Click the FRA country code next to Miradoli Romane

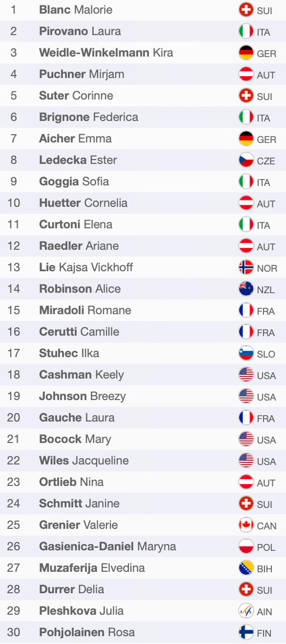[x=266, y=311]
